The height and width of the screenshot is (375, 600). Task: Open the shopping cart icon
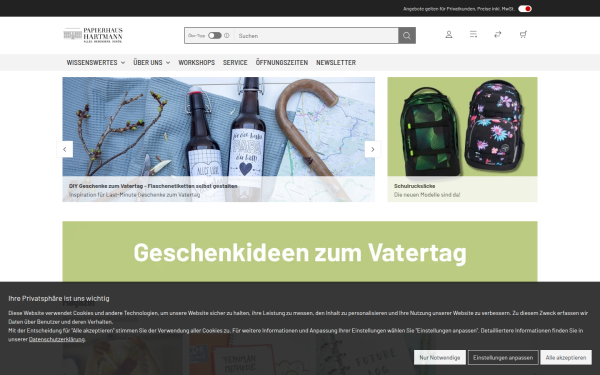point(523,35)
